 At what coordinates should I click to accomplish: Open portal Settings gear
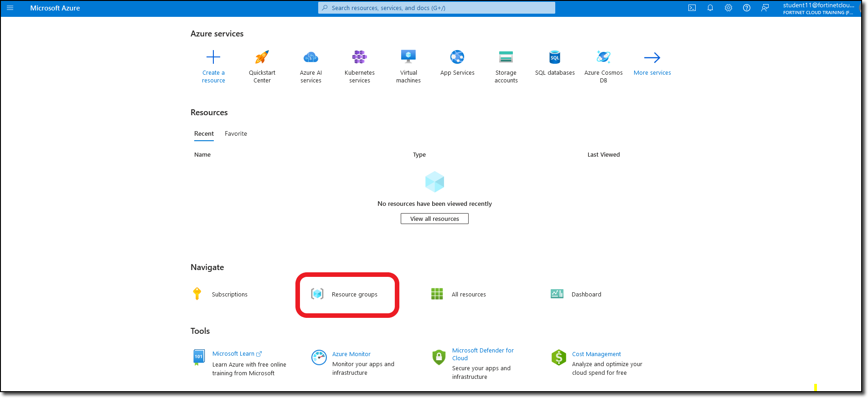728,8
